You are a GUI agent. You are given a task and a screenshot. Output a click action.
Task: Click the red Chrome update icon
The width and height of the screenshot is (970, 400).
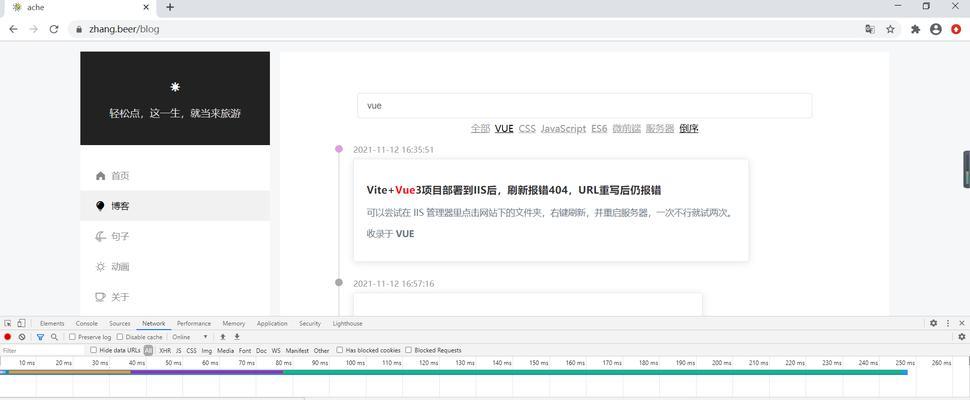coord(956,29)
